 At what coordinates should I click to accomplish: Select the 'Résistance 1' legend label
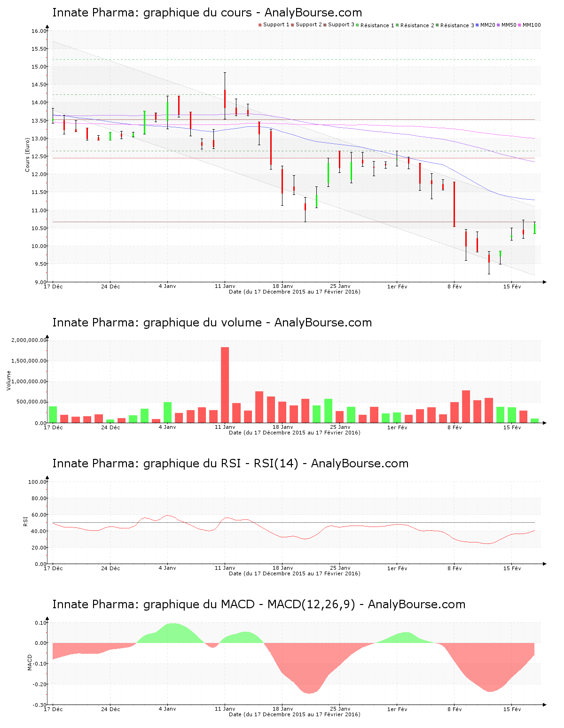[377, 25]
